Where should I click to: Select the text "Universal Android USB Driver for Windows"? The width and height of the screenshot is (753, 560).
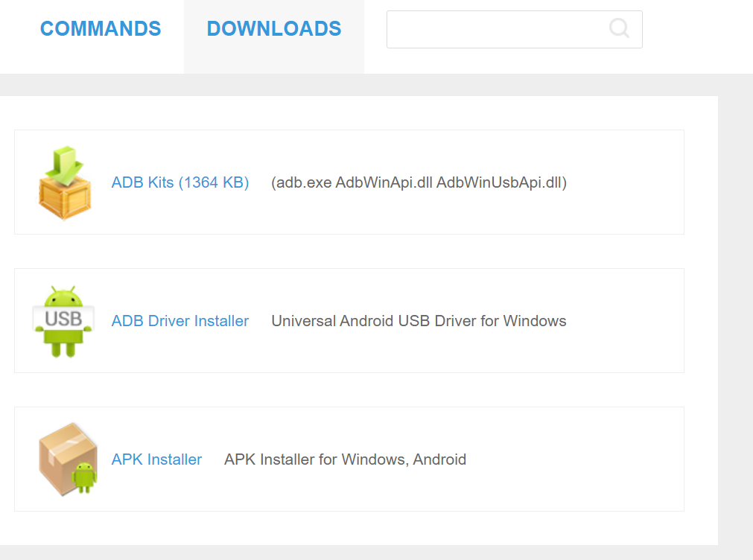419,321
